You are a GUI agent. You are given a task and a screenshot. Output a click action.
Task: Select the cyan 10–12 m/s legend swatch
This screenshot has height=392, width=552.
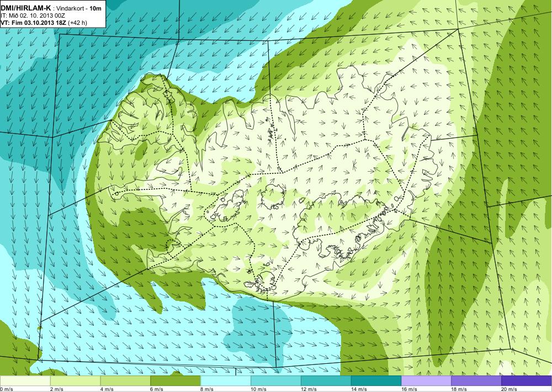coord(275,381)
